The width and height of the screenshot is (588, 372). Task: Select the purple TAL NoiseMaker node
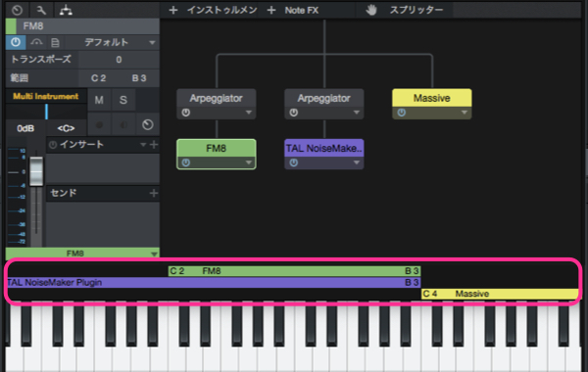point(324,149)
